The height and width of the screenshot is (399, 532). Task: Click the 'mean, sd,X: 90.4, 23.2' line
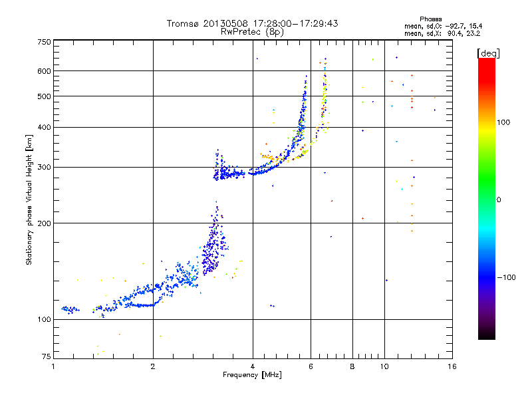(442, 33)
